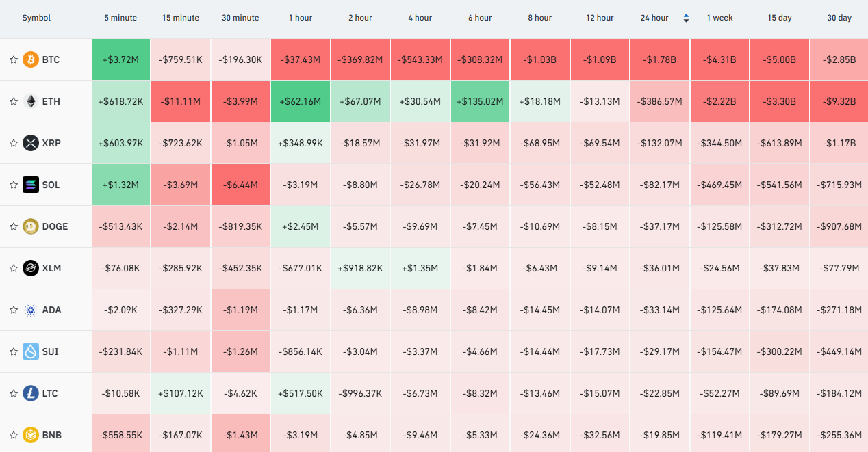The width and height of the screenshot is (868, 452).
Task: Star the BNB row as favorite
Action: coord(13,435)
